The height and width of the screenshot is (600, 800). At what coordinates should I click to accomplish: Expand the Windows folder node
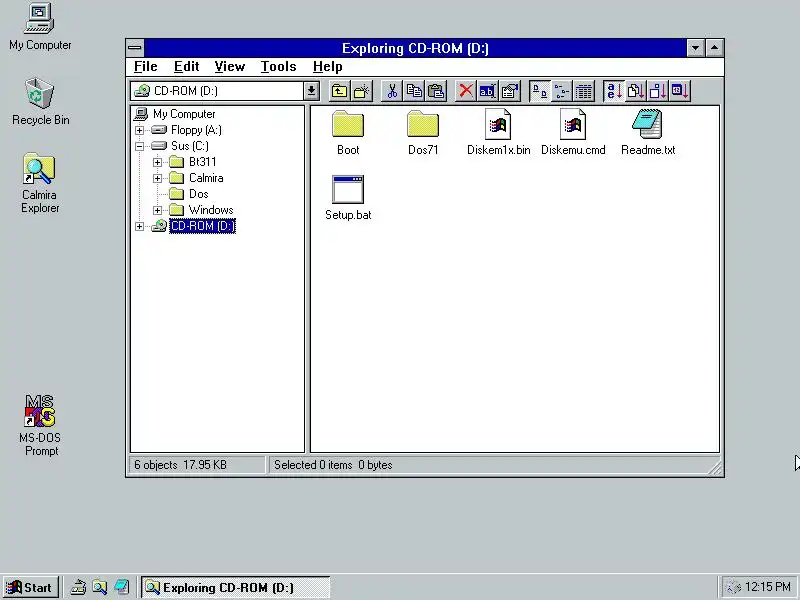coord(157,210)
